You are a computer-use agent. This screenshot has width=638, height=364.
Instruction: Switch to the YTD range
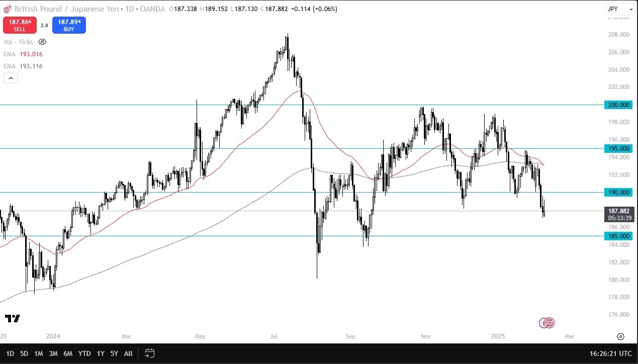[x=84, y=353]
